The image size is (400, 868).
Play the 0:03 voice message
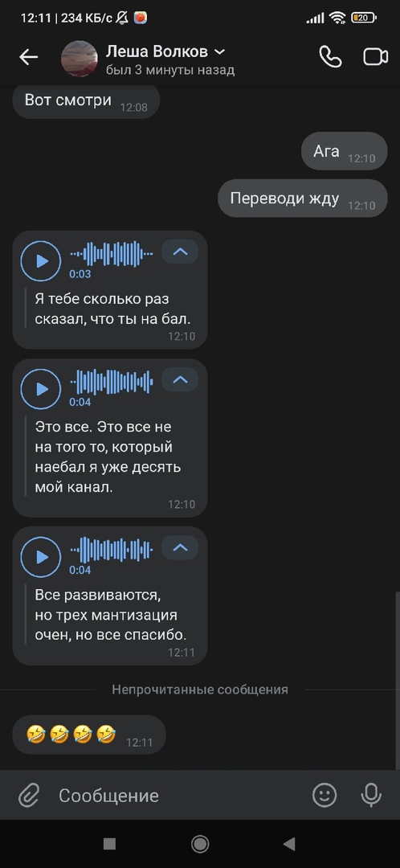tap(41, 261)
